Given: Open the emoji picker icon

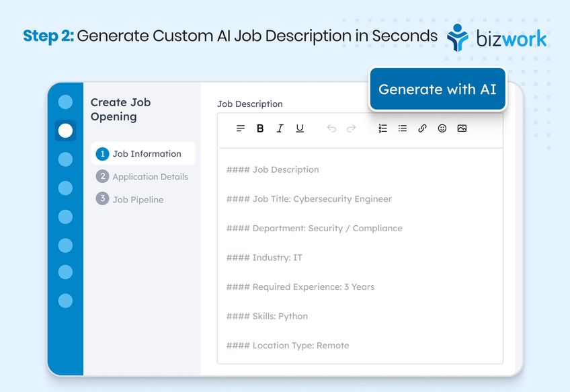Looking at the screenshot, I should [x=442, y=128].
